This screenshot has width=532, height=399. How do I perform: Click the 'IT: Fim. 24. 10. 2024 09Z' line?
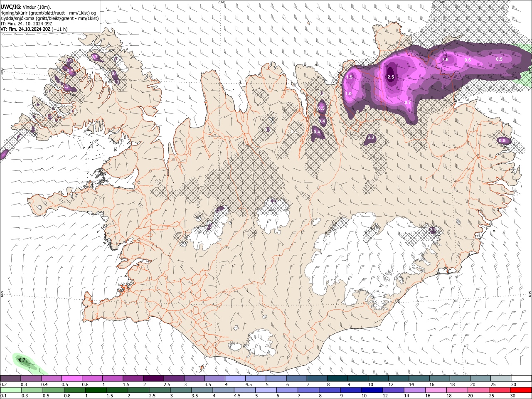26,24
